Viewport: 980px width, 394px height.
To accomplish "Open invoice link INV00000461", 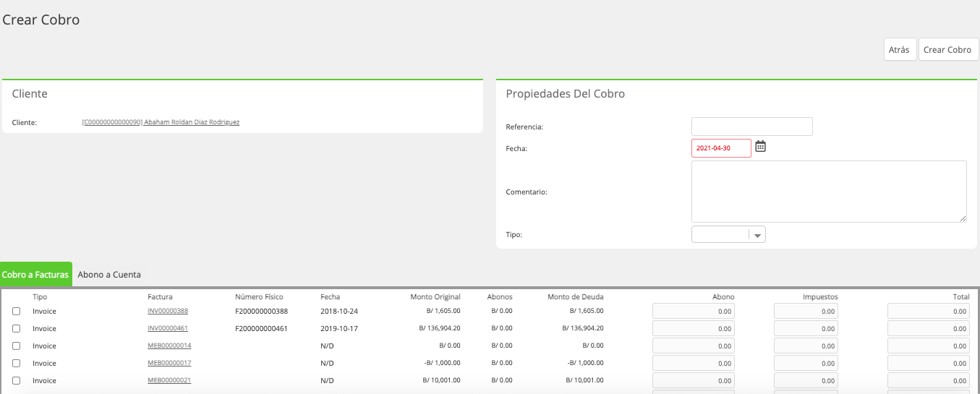I will (168, 328).
